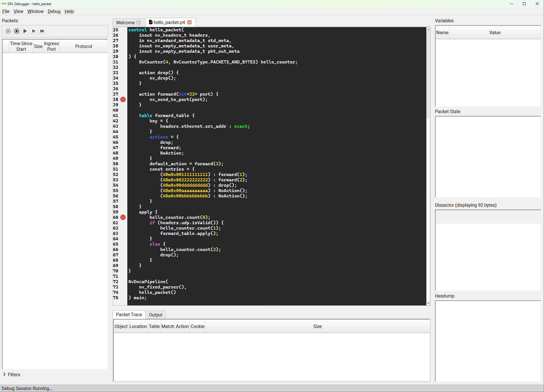Screen dimensions: 544x392
Task: Click the line number 52 gutter
Action: 116,175
